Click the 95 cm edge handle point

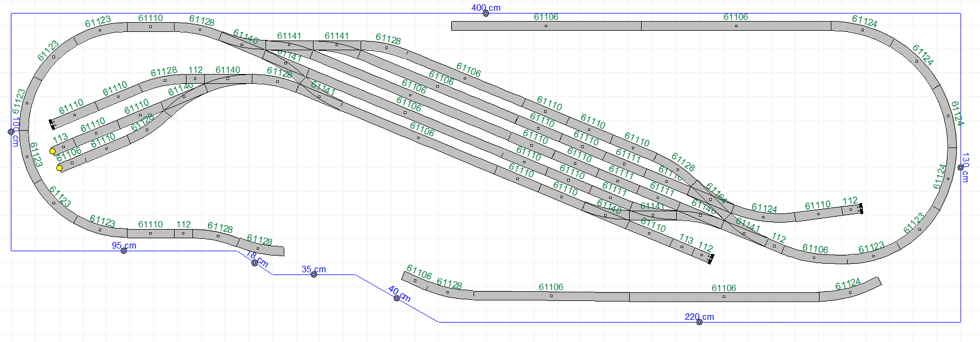click(124, 251)
